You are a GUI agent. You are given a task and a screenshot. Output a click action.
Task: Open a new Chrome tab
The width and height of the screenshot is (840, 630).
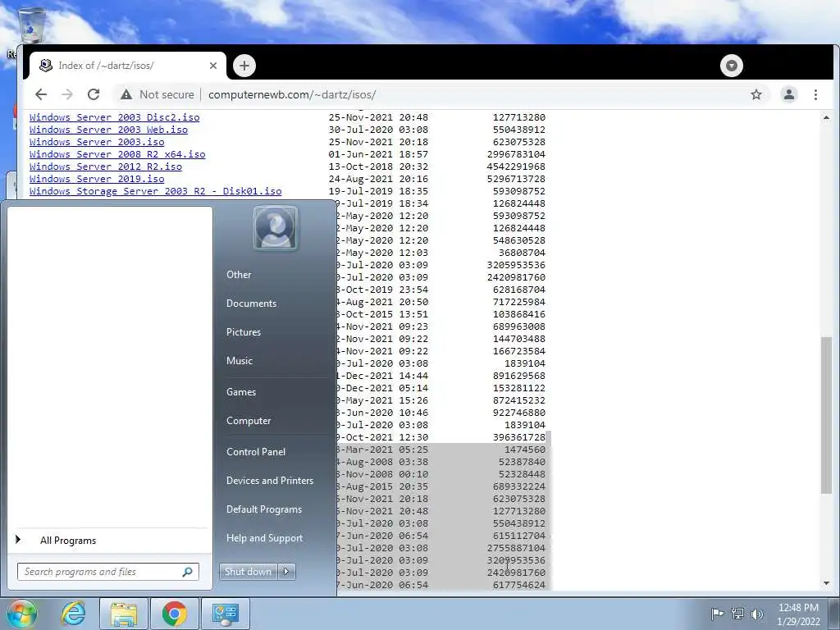tap(244, 66)
